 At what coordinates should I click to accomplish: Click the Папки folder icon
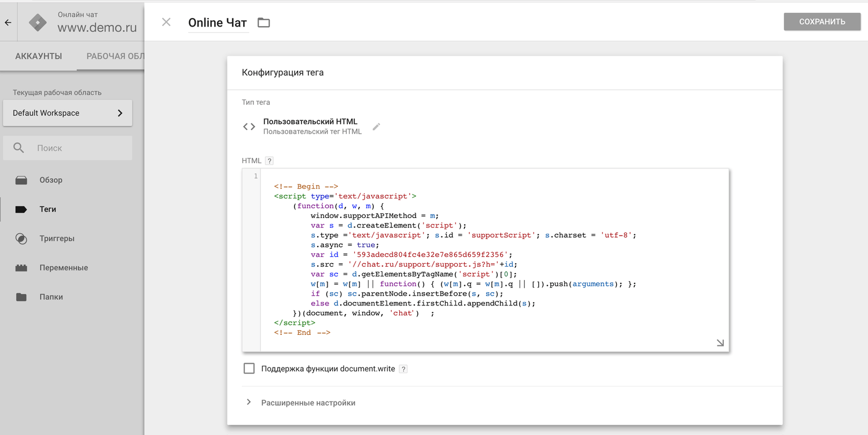pos(21,297)
